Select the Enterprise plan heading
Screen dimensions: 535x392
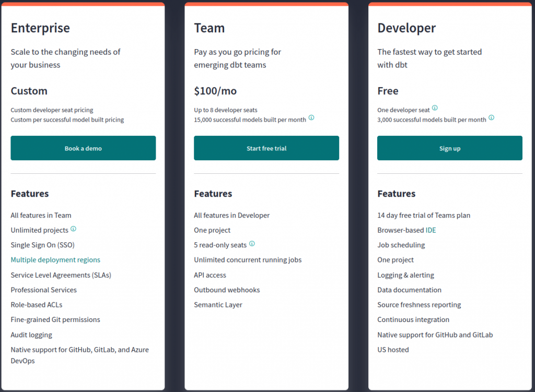tap(40, 28)
